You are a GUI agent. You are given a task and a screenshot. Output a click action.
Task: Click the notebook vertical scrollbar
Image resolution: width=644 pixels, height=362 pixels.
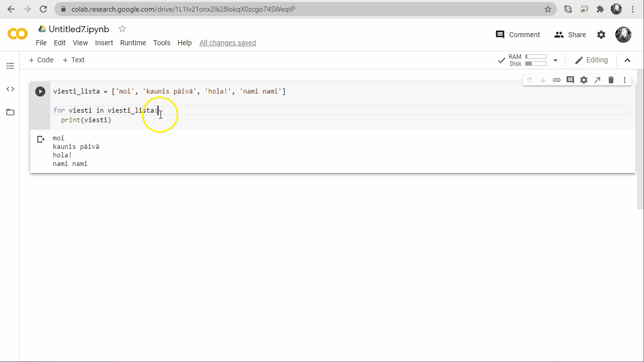(x=640, y=139)
